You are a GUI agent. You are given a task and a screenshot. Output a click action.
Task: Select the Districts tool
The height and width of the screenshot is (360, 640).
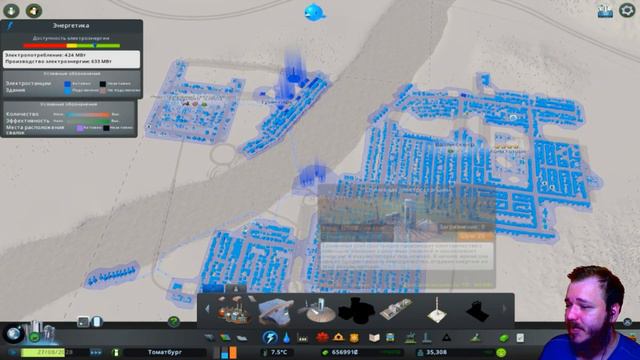(x=241, y=338)
